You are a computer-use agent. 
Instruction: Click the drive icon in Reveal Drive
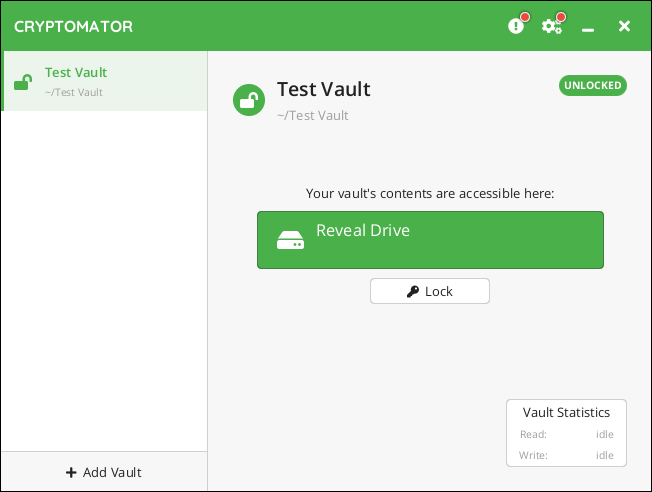point(290,240)
